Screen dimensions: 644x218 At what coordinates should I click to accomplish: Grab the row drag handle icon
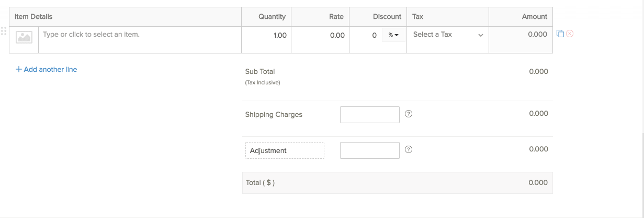[x=4, y=31]
